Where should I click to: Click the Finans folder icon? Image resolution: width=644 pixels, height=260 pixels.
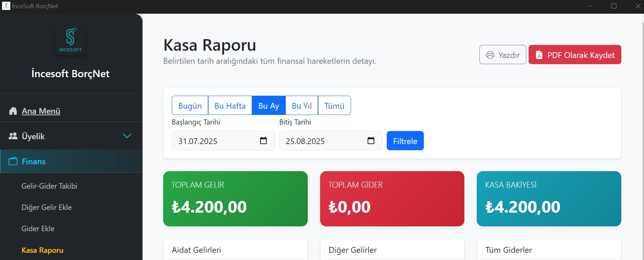pyautogui.click(x=13, y=161)
